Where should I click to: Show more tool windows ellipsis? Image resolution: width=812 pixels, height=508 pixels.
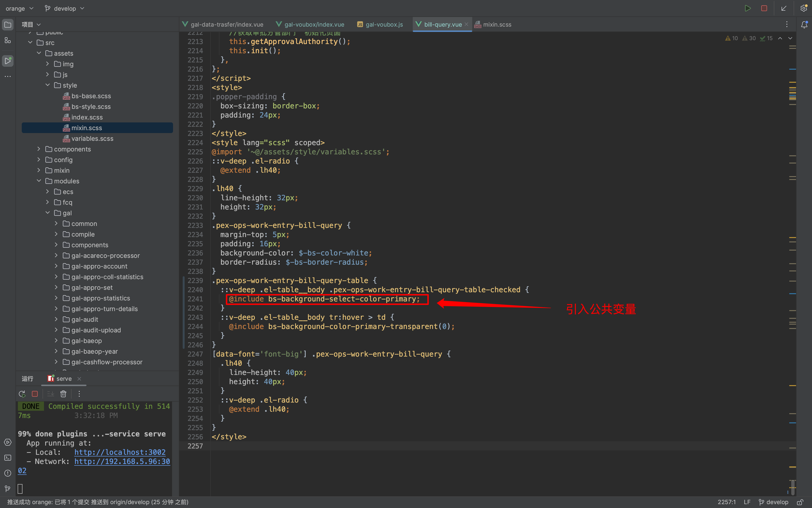[x=8, y=77]
